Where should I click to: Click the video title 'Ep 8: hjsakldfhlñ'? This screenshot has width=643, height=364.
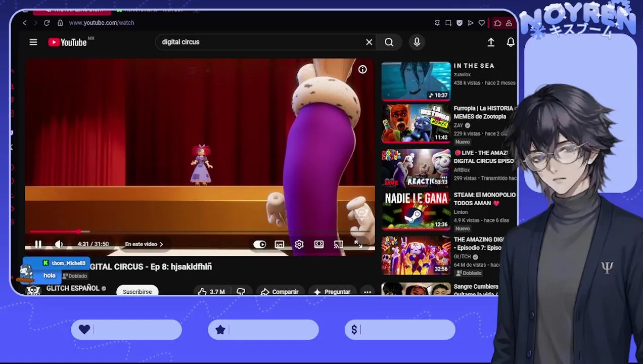coord(151,266)
